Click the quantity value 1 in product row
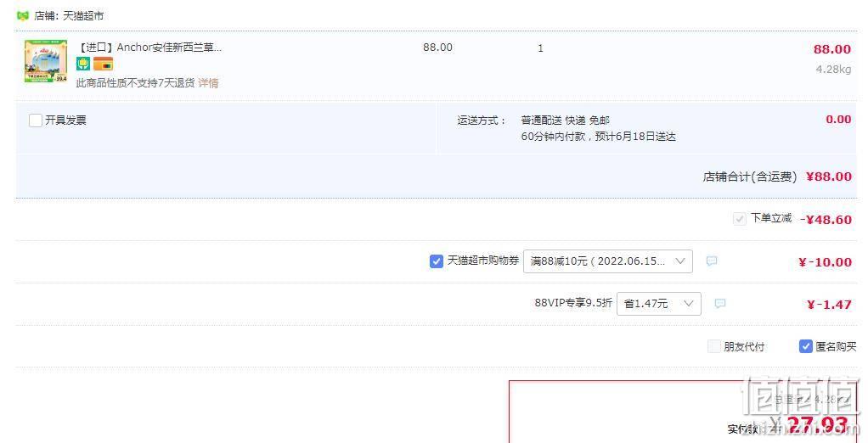This screenshot has width=868, height=443. [540, 48]
